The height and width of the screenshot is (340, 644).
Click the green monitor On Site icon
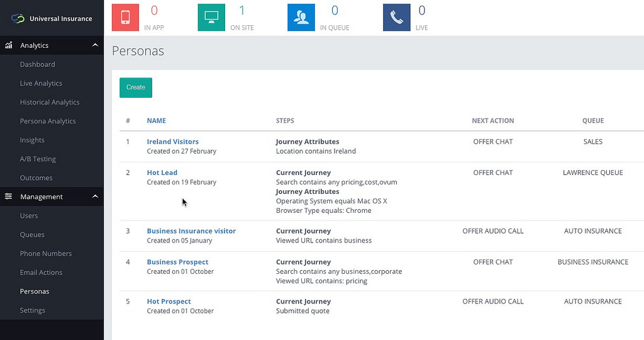[211, 17]
